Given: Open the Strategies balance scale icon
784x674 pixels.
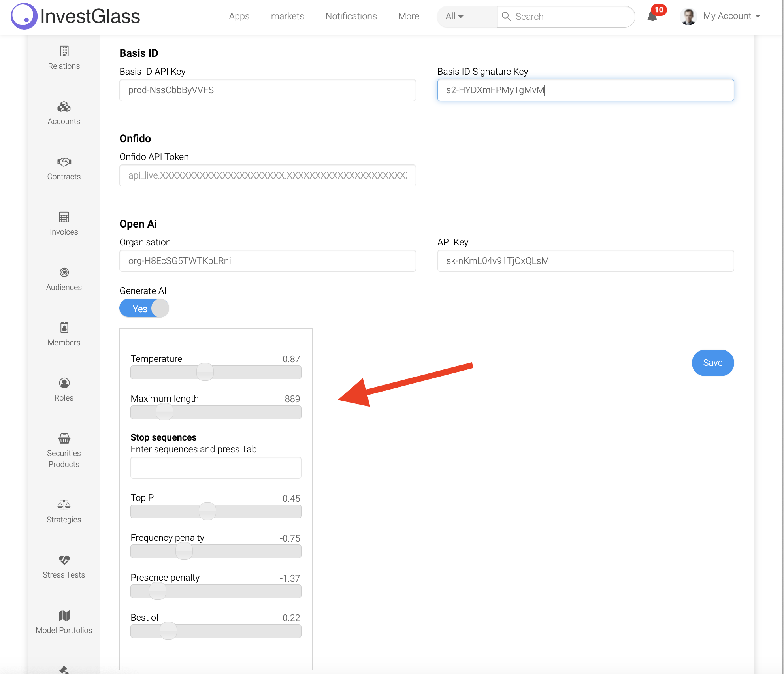Looking at the screenshot, I should 64,505.
